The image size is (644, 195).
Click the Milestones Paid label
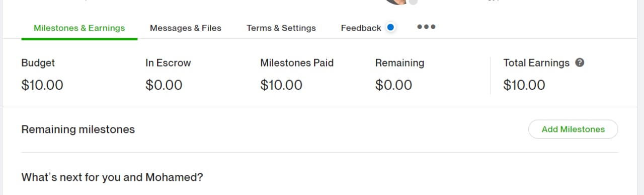click(x=297, y=63)
